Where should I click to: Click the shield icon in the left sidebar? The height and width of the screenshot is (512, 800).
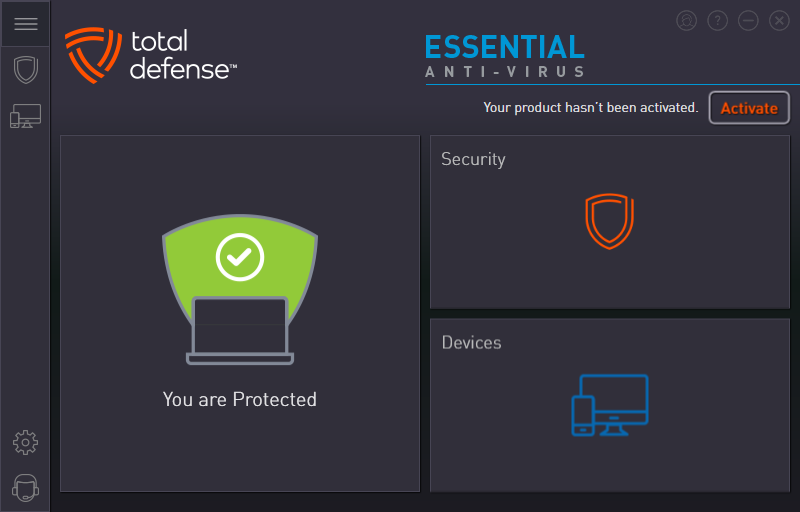coord(25,70)
